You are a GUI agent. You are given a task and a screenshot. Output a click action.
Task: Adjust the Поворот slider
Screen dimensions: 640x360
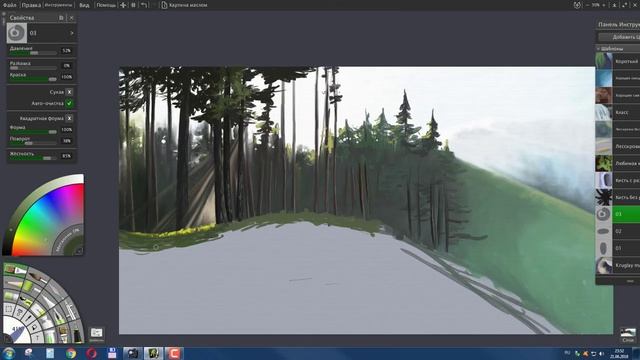click(33, 143)
